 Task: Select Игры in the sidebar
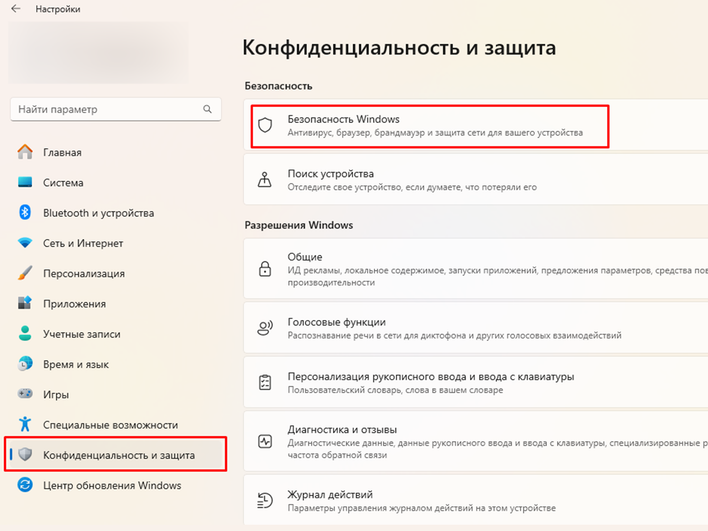click(x=115, y=394)
